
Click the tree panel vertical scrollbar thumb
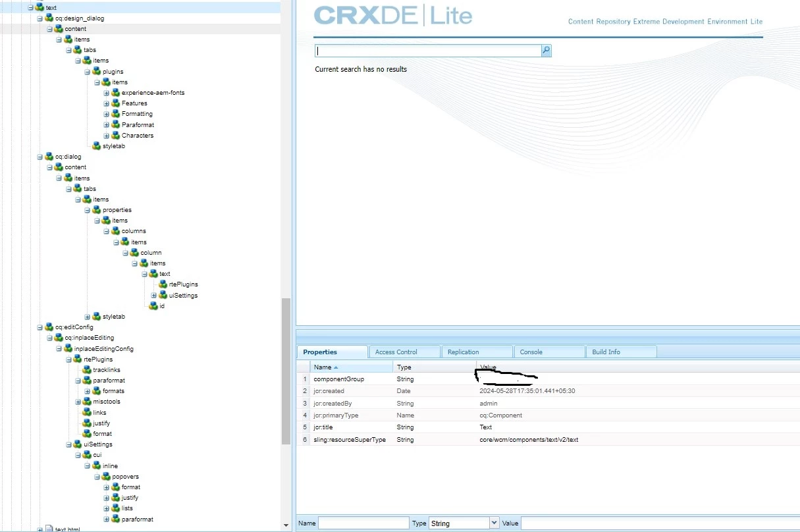coord(286,371)
